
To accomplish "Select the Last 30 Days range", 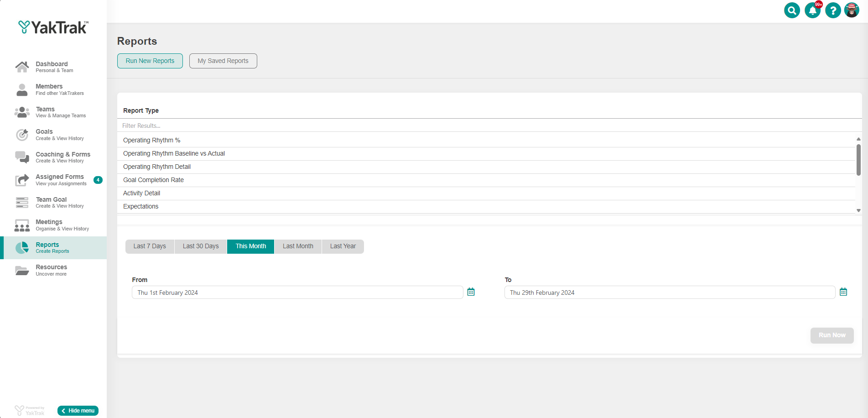I will tap(201, 246).
